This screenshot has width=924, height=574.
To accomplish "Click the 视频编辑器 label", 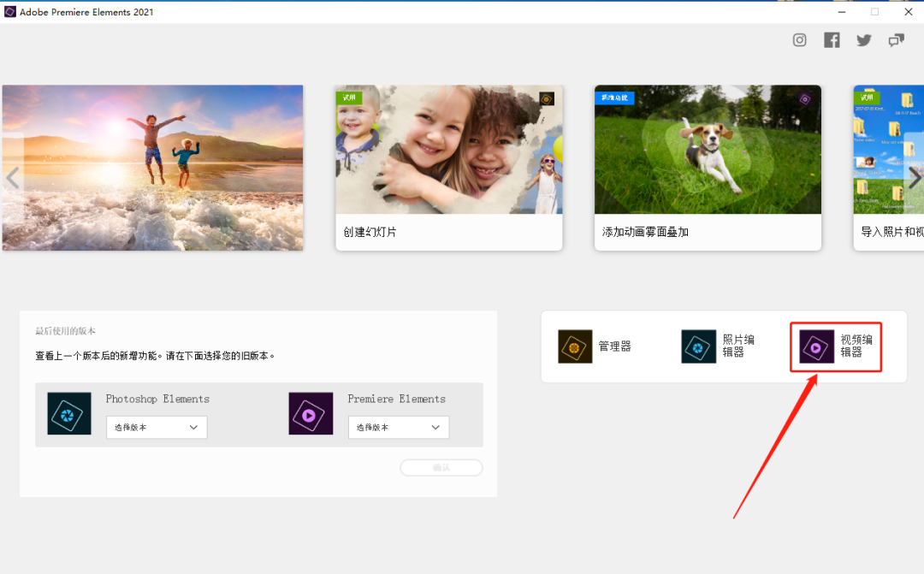I will point(856,346).
